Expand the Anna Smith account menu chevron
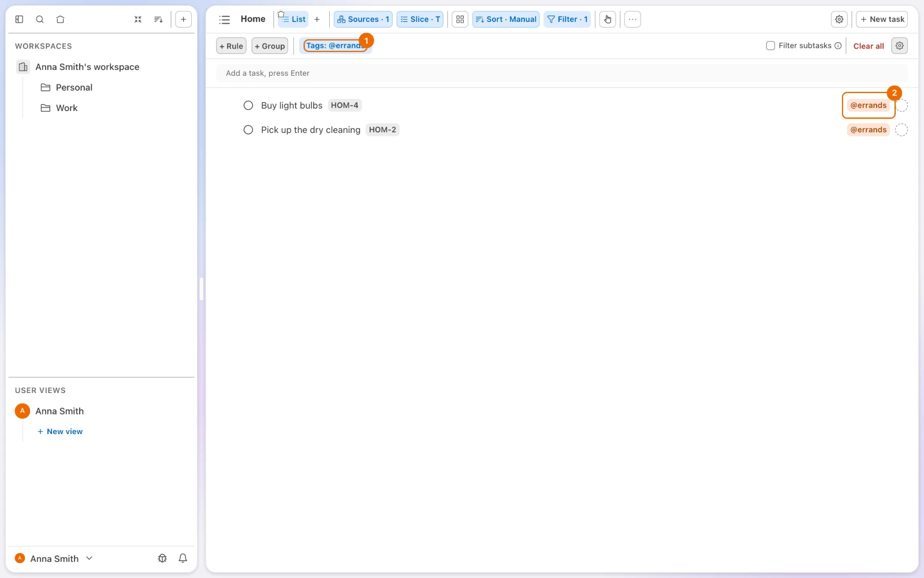Image resolution: width=924 pixels, height=578 pixels. click(89, 558)
